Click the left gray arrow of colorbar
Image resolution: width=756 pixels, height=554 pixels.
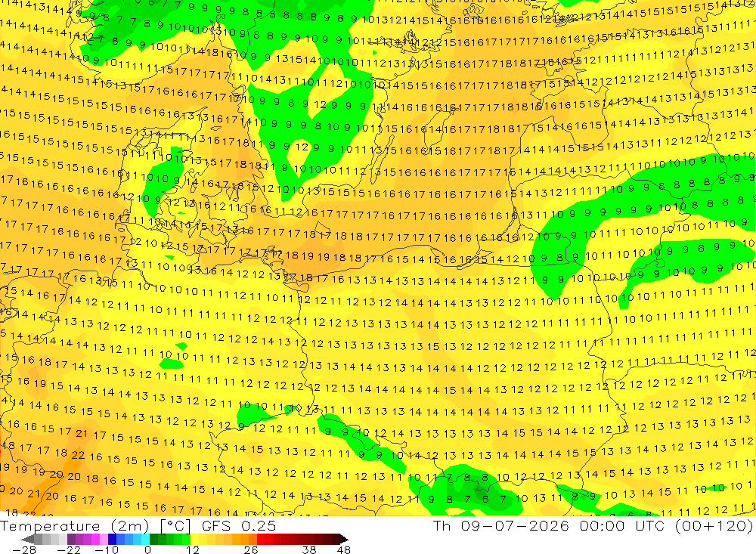pyautogui.click(x=27, y=540)
